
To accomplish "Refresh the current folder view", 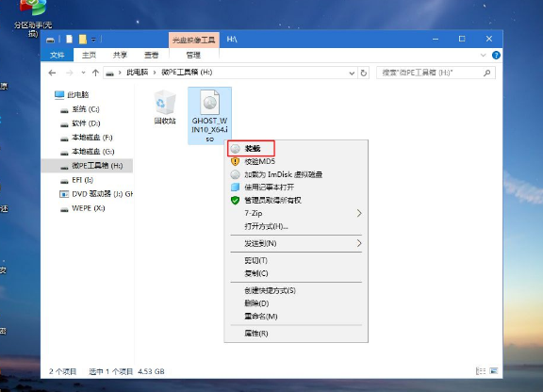I will (x=363, y=73).
